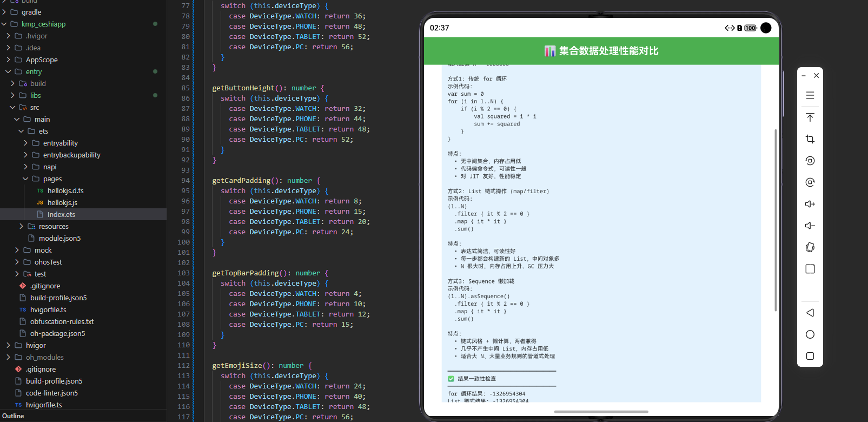The height and width of the screenshot is (422, 868).
Task: Expand the libs folder
Action: (x=12, y=95)
